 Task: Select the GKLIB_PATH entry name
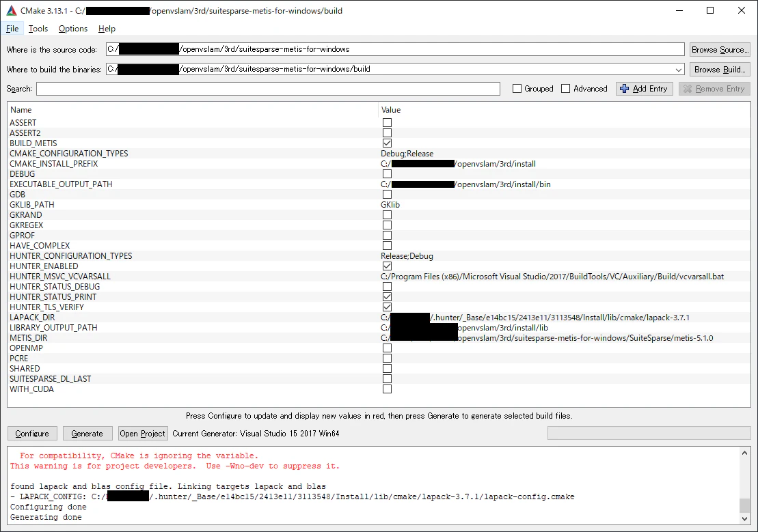tap(32, 205)
